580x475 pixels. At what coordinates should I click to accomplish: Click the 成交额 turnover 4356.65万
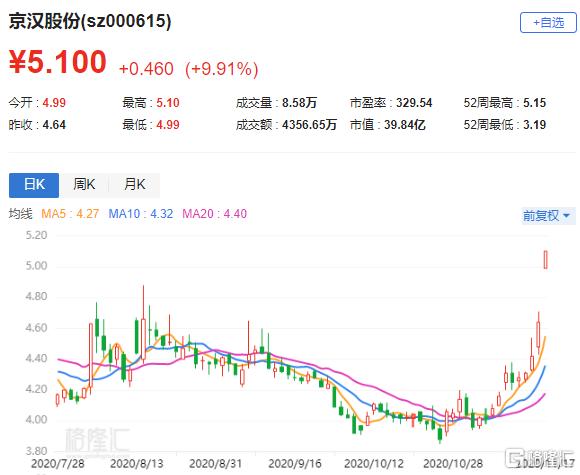pos(309,125)
